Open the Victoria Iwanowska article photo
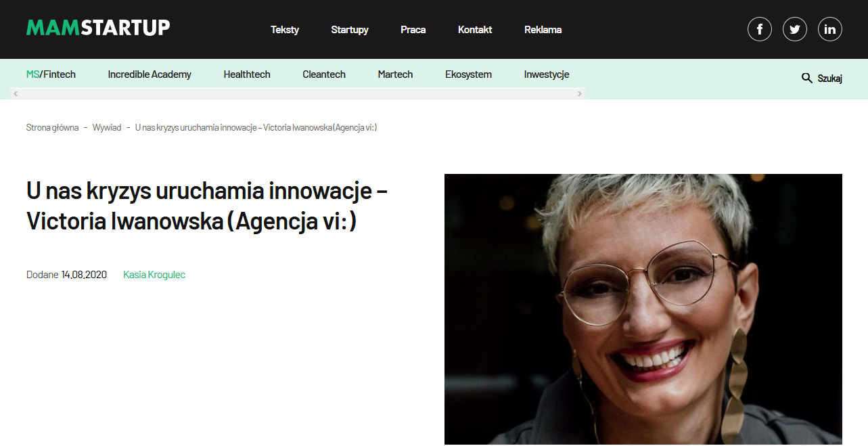 click(643, 309)
